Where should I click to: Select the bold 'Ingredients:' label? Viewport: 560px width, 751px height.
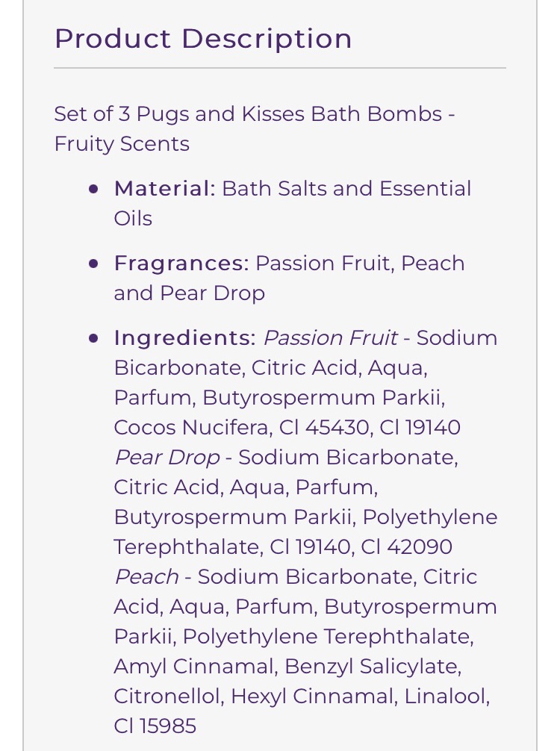tap(185, 338)
